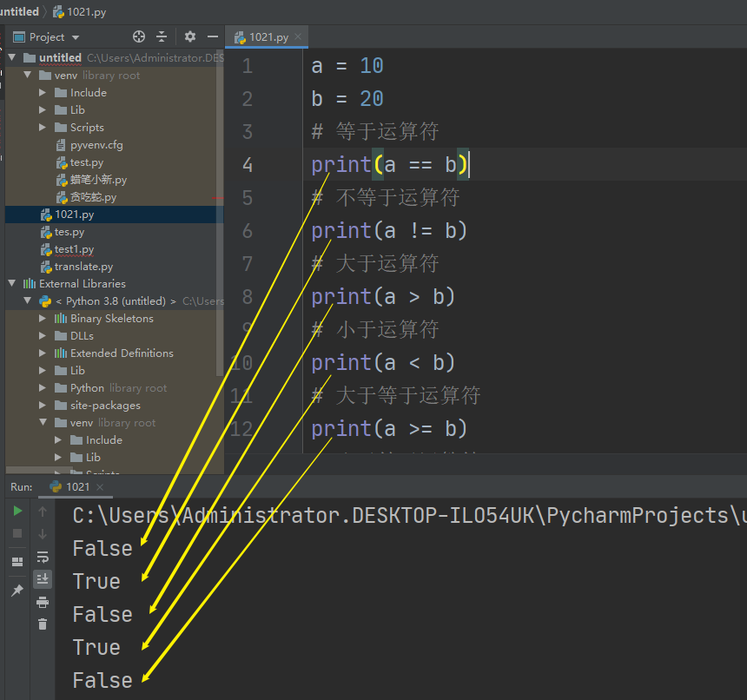Locate opened file with the crosshair icon
The height and width of the screenshot is (700, 747).
click(x=137, y=36)
